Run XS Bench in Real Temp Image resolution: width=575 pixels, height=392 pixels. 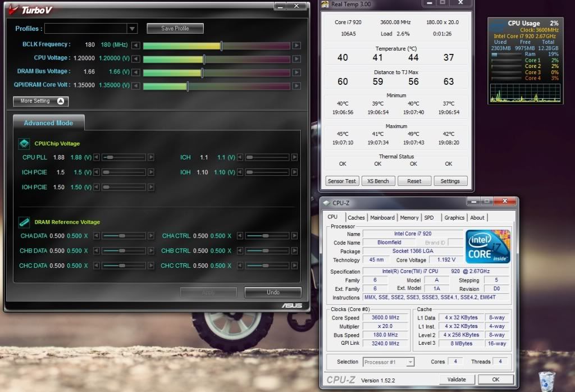378,181
